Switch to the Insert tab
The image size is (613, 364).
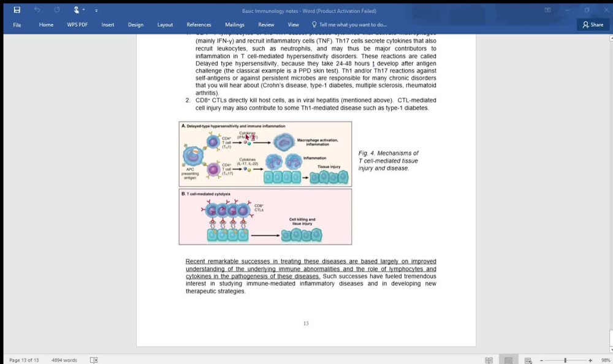(108, 25)
